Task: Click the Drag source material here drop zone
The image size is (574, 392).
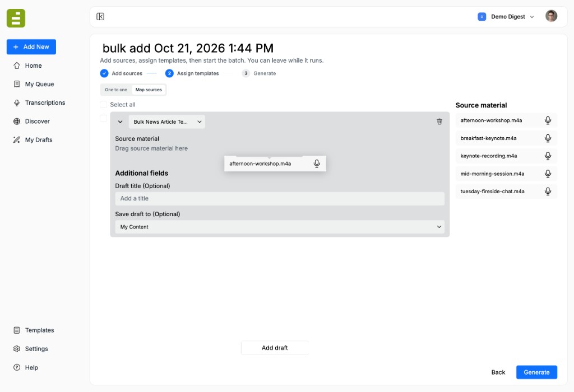Action: 151,148
